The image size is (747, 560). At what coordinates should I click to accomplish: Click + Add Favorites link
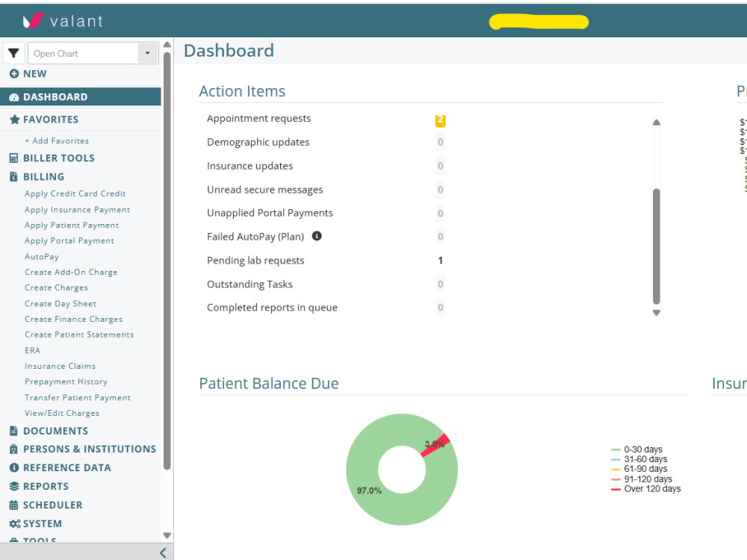pyautogui.click(x=57, y=141)
